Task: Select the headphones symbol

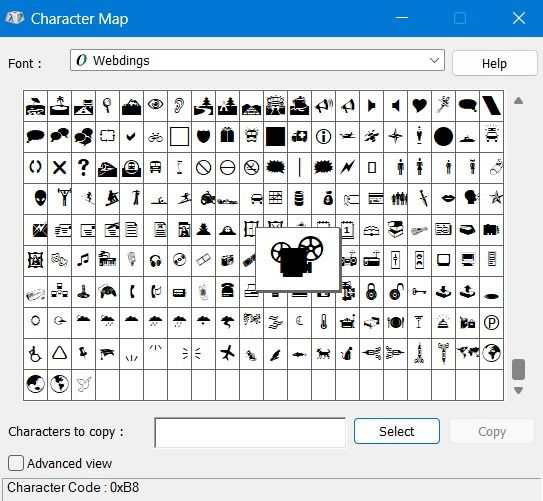Action: tap(155, 260)
